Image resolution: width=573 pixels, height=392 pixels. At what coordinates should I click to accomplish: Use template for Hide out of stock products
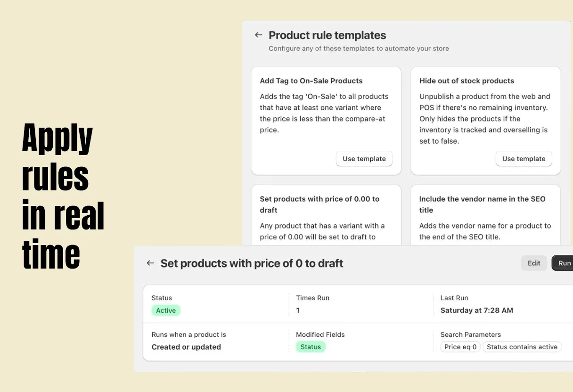tap(524, 159)
